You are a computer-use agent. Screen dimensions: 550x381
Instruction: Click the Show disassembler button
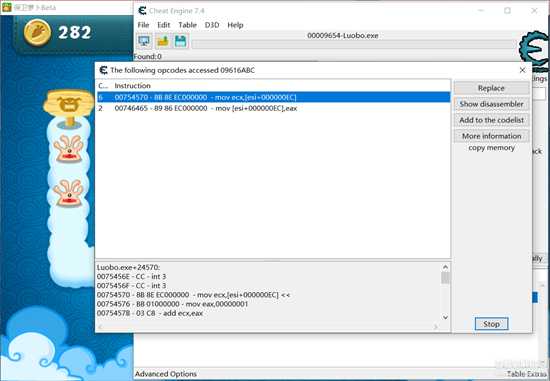[491, 104]
